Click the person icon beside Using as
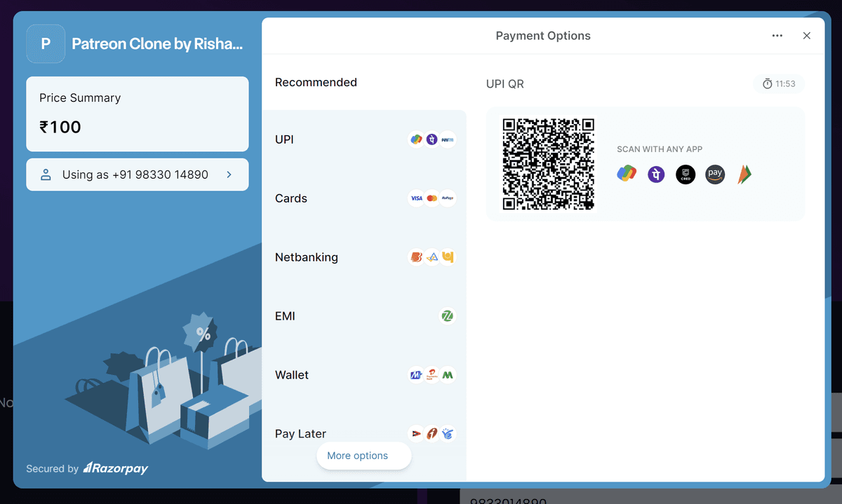This screenshot has height=504, width=842. point(46,175)
